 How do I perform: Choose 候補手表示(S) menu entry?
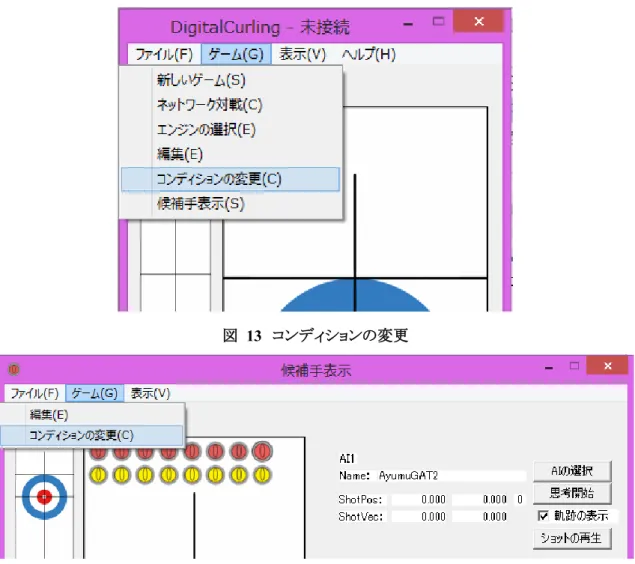[230, 204]
